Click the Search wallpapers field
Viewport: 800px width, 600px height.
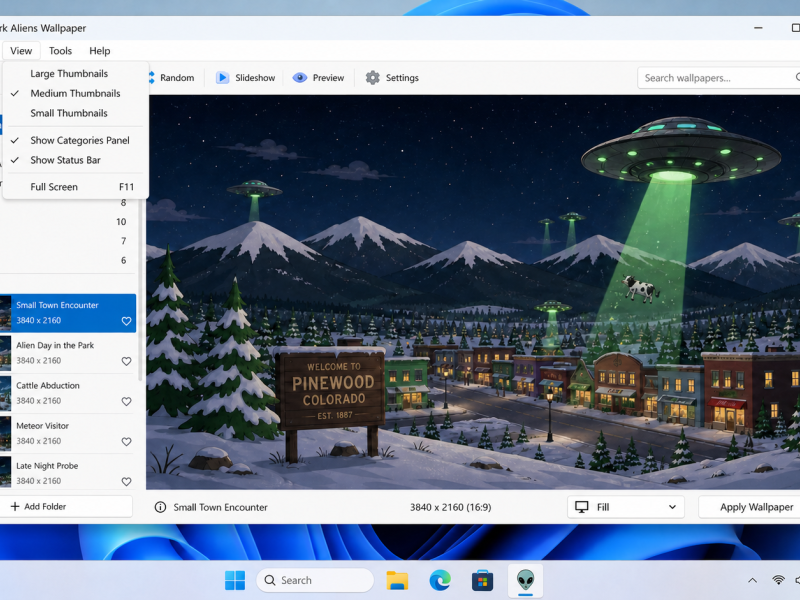click(x=717, y=78)
